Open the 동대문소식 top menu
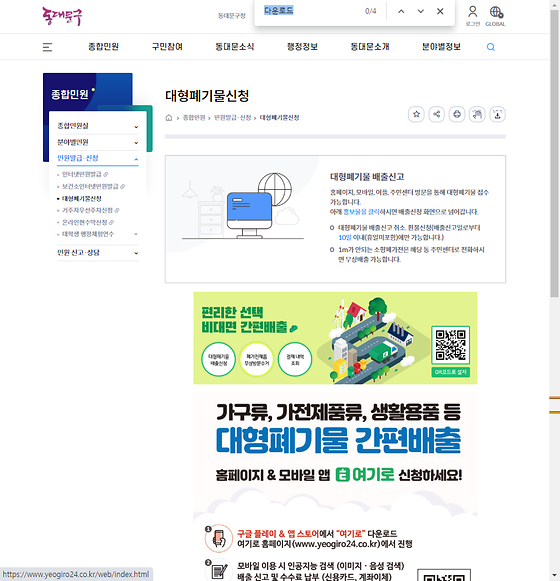 [x=235, y=47]
